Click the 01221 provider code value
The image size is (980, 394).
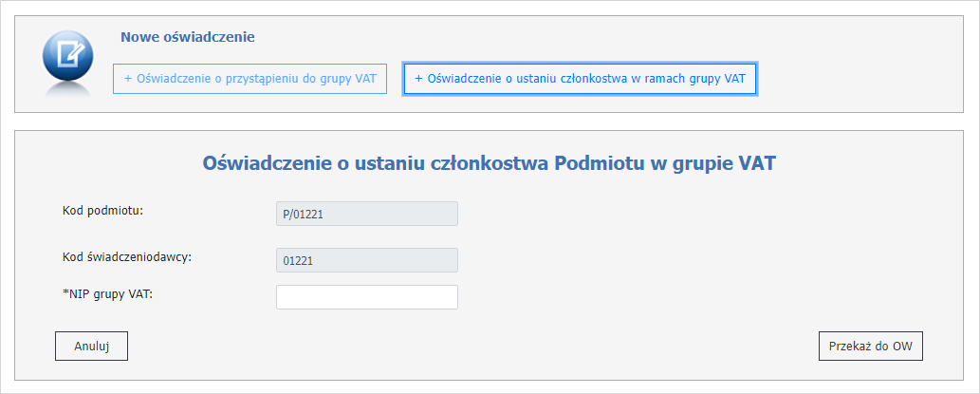[x=298, y=261]
